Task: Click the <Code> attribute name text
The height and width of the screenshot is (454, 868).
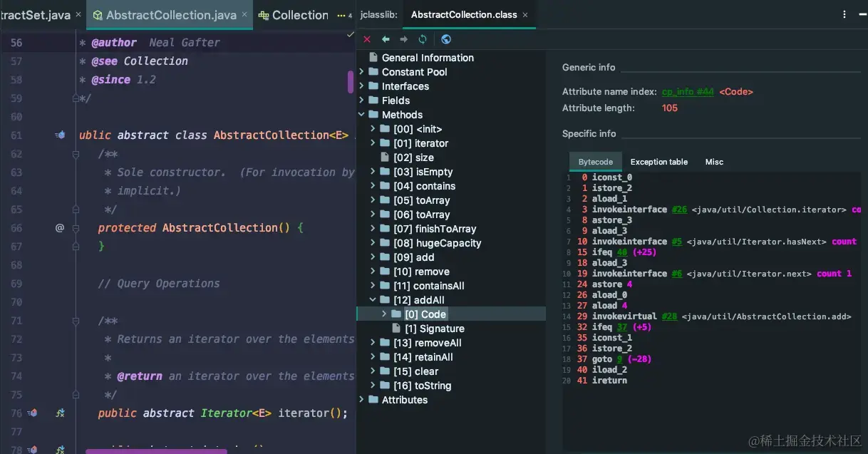Action: [x=736, y=92]
